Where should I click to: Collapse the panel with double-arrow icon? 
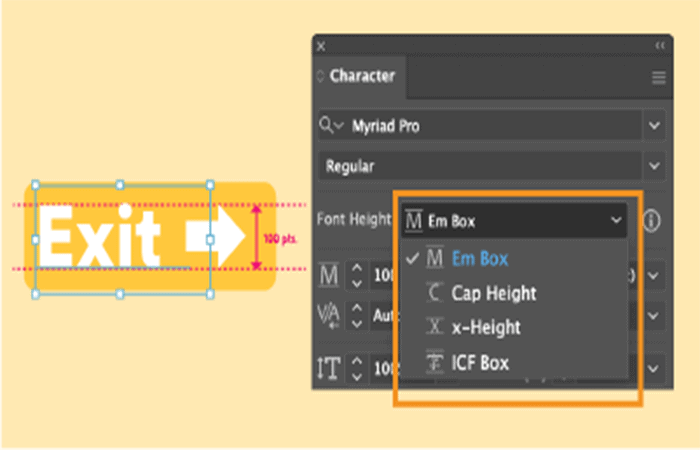[x=660, y=46]
